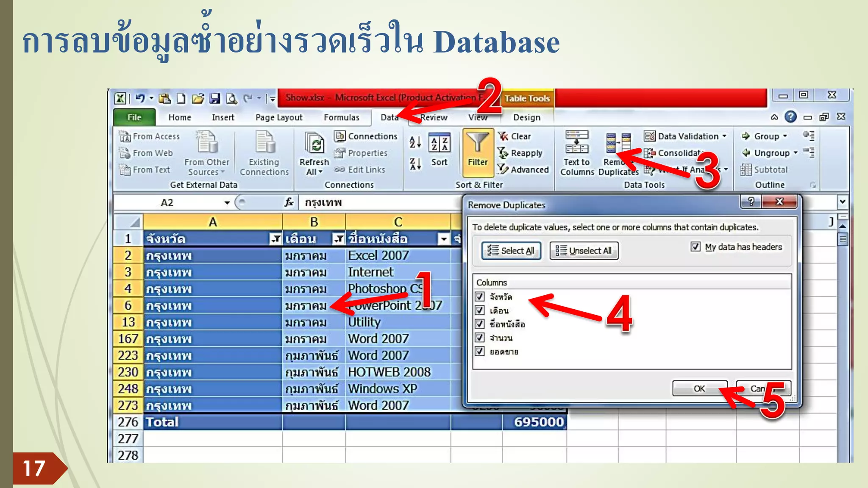The image size is (868, 488).
Task: Switch to the Design tab
Action: 527,117
